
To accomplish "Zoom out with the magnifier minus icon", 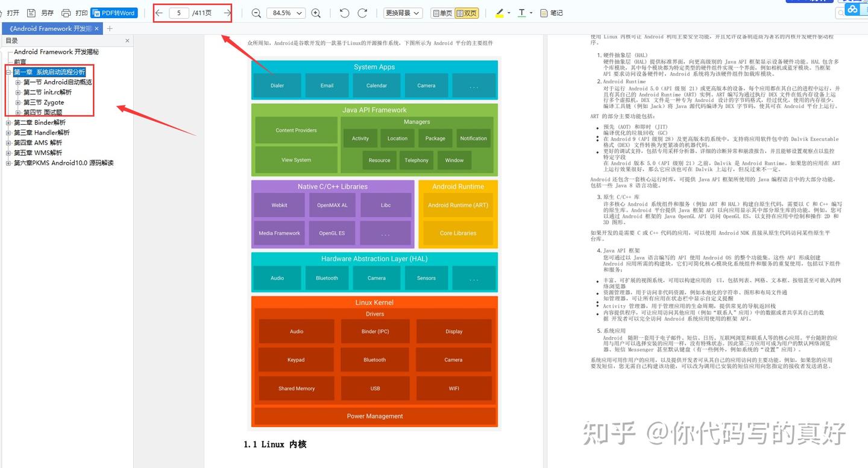I will coord(256,12).
